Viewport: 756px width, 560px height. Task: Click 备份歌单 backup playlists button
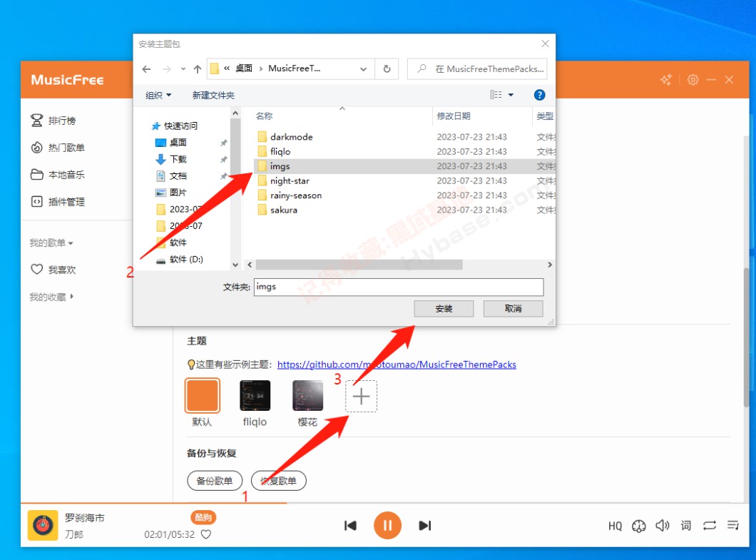(215, 481)
